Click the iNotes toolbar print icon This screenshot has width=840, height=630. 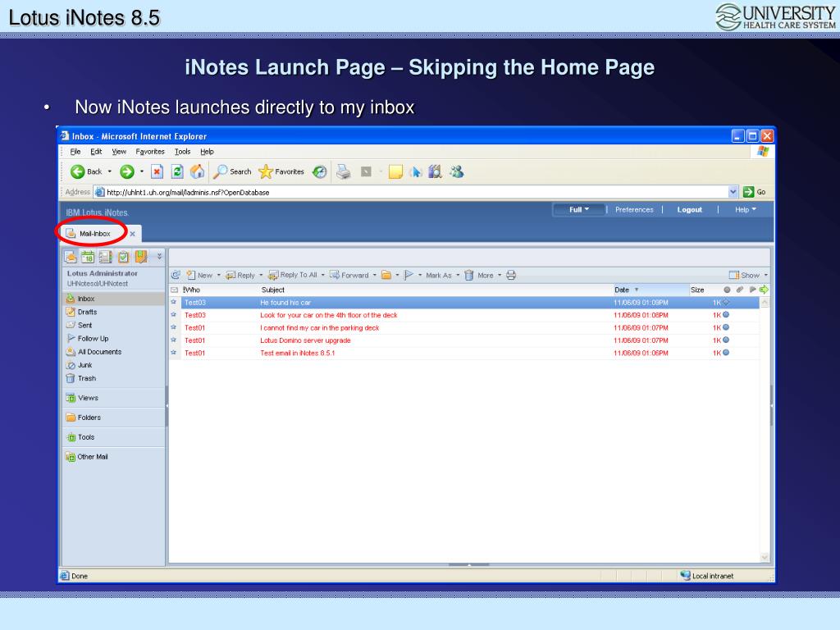[x=511, y=275]
